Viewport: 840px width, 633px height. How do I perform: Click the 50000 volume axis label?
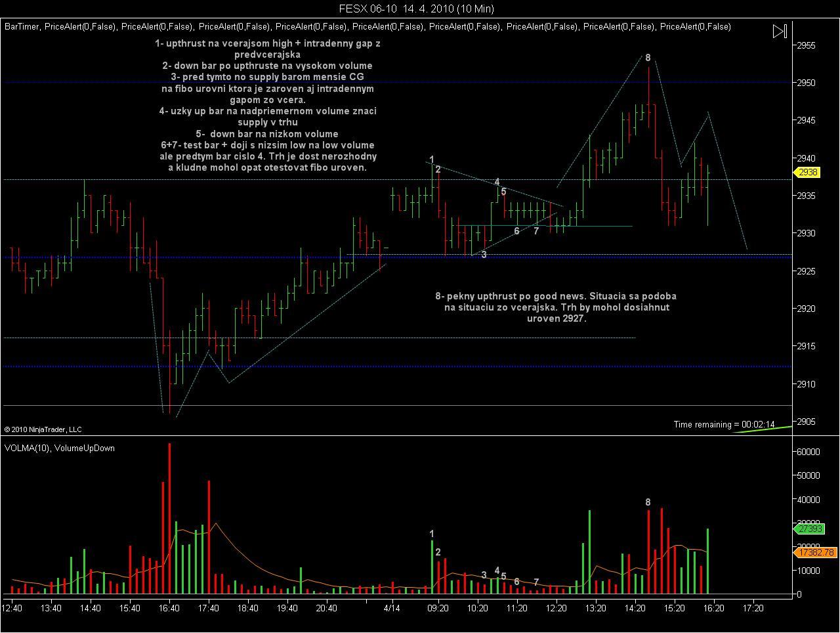coord(808,475)
